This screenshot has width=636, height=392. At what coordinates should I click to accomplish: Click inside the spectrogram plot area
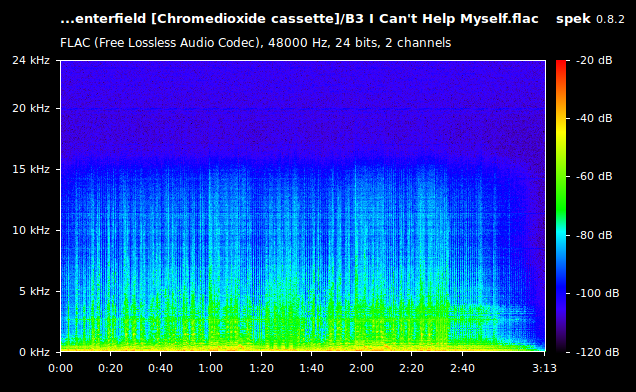[303, 206]
